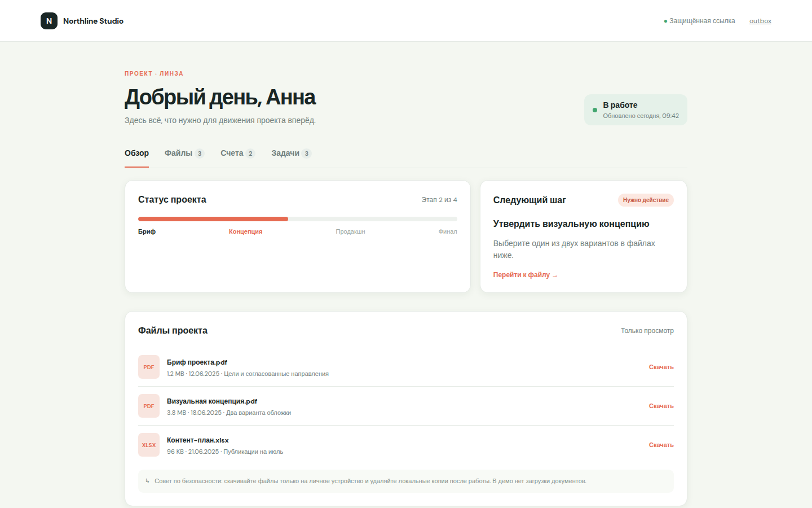Click the Northline Studio brand name
Image resolution: width=812 pixels, height=508 pixels.
click(93, 21)
